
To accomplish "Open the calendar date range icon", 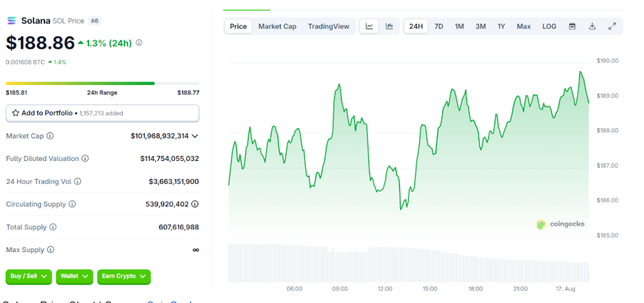I will pyautogui.click(x=572, y=26).
